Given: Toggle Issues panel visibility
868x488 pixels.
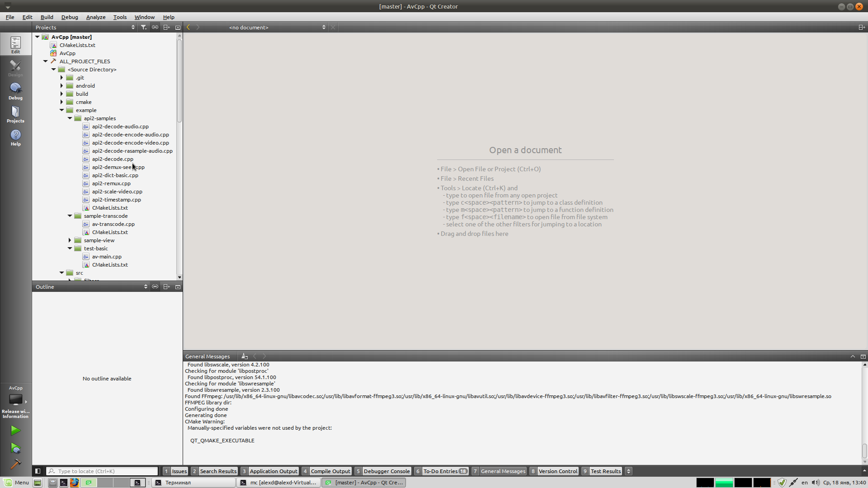Looking at the screenshot, I should [x=179, y=471].
